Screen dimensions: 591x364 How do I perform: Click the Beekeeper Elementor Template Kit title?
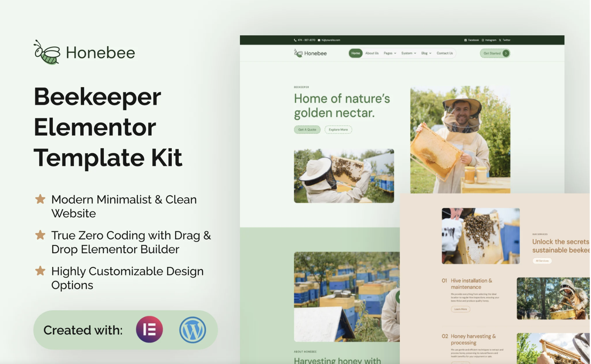coord(108,127)
